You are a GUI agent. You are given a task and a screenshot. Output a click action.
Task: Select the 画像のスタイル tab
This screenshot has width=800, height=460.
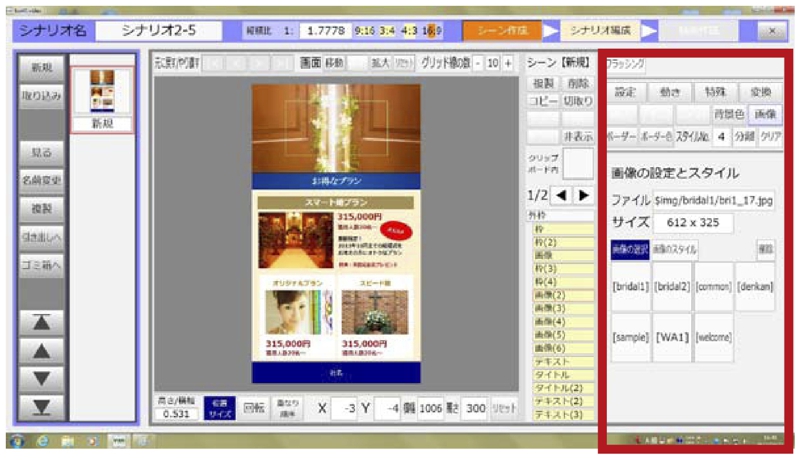pyautogui.click(x=674, y=249)
